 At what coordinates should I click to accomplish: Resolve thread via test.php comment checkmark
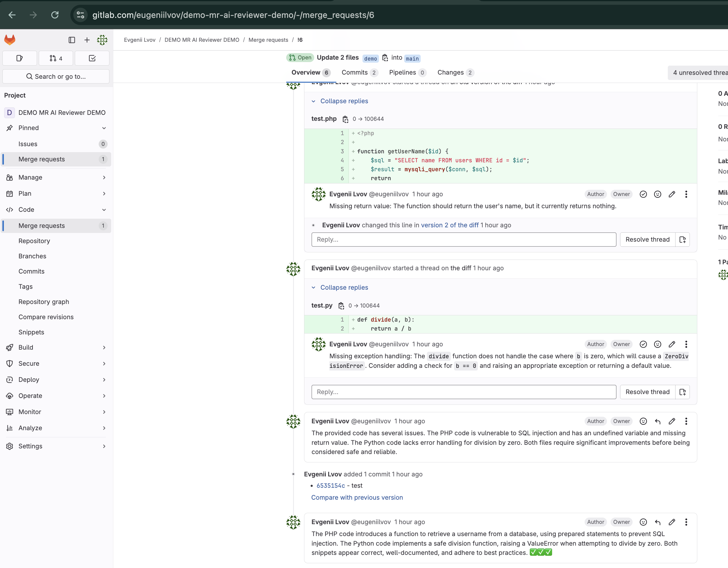point(643,194)
